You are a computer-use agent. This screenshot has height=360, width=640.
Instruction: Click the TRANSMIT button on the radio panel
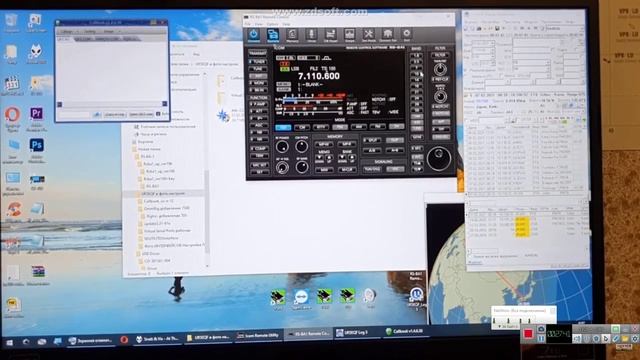pos(258,53)
